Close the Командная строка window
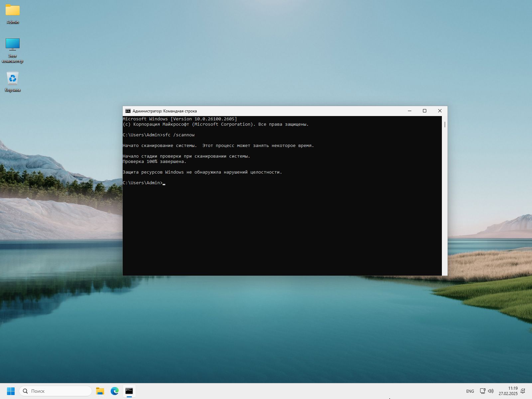 coord(440,111)
